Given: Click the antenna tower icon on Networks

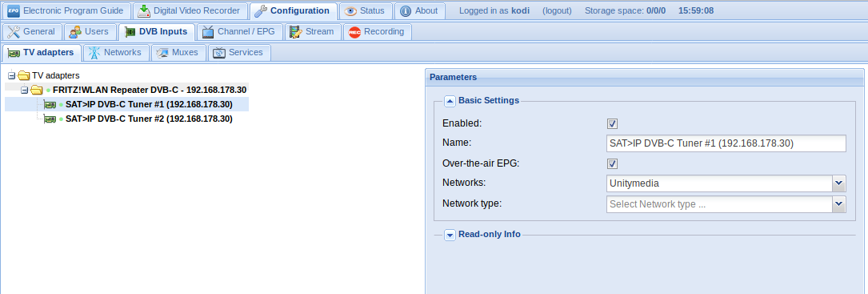Looking at the screenshot, I should [x=94, y=53].
